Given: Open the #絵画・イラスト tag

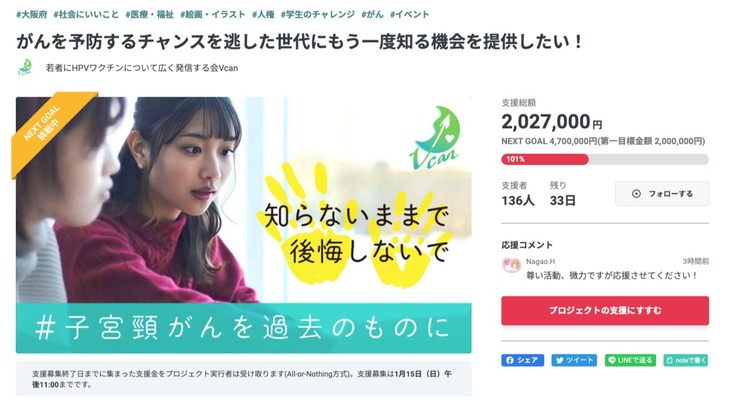Looking at the screenshot, I should pos(213,15).
